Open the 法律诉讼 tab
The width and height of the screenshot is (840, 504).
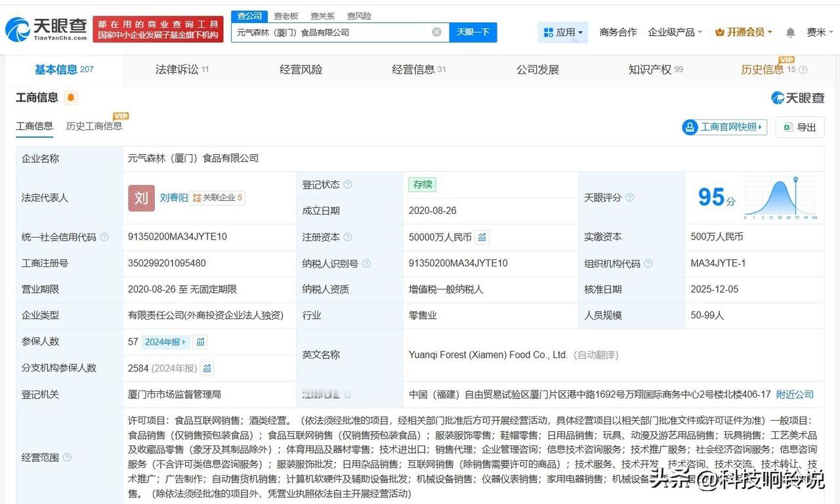(182, 70)
